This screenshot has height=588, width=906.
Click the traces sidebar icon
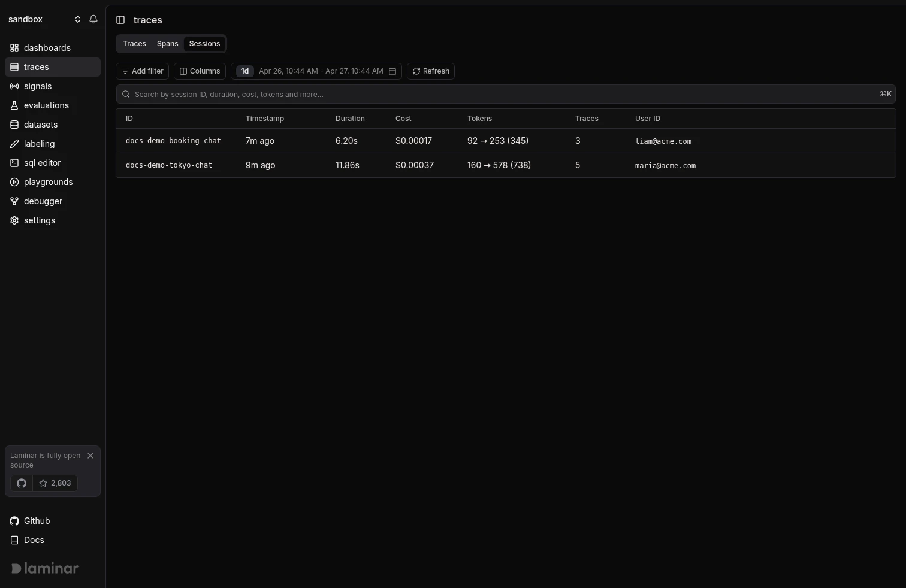click(x=14, y=67)
